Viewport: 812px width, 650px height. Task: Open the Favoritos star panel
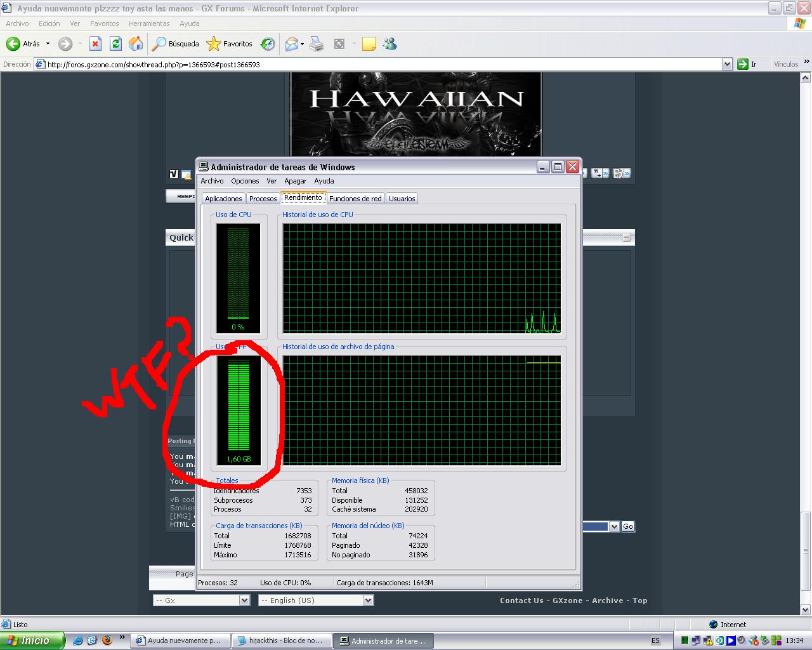click(x=230, y=44)
